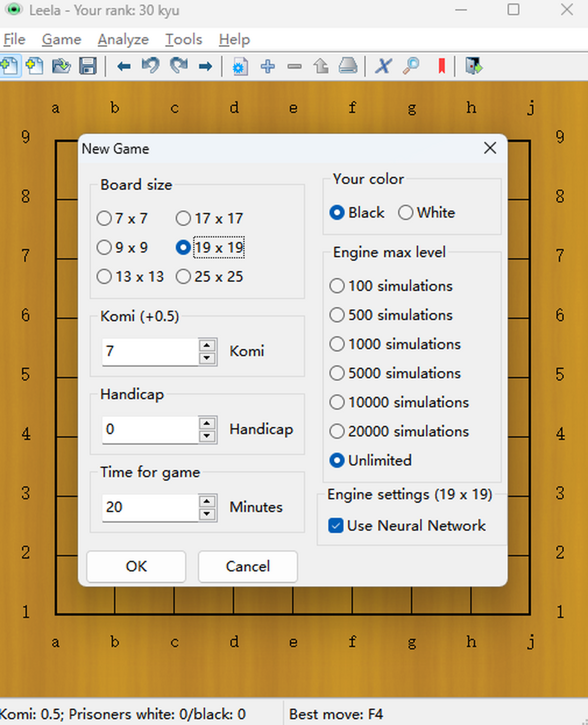Click the exit door toolbar icon
The height and width of the screenshot is (725, 588).
[x=473, y=66]
